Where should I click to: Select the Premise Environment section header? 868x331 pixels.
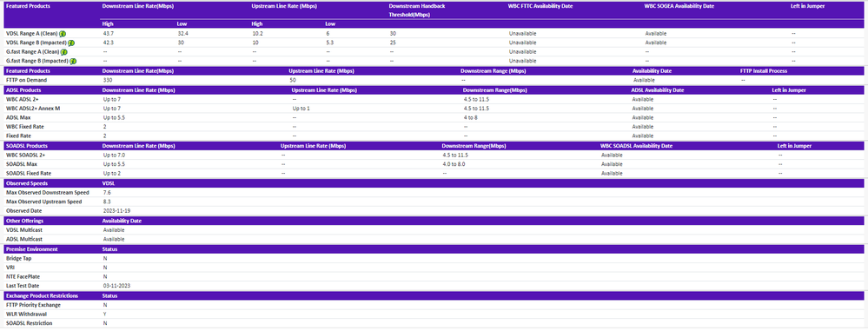30,249
